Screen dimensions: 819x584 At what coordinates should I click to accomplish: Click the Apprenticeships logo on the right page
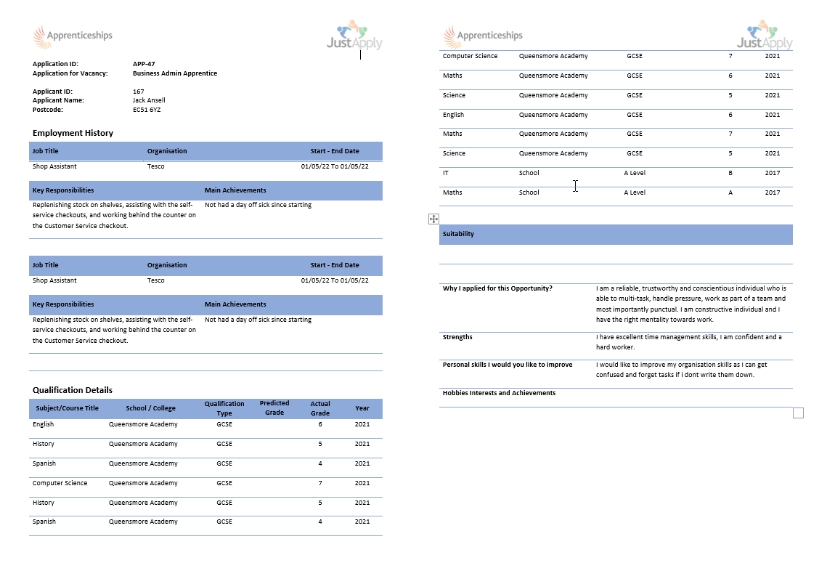482,36
